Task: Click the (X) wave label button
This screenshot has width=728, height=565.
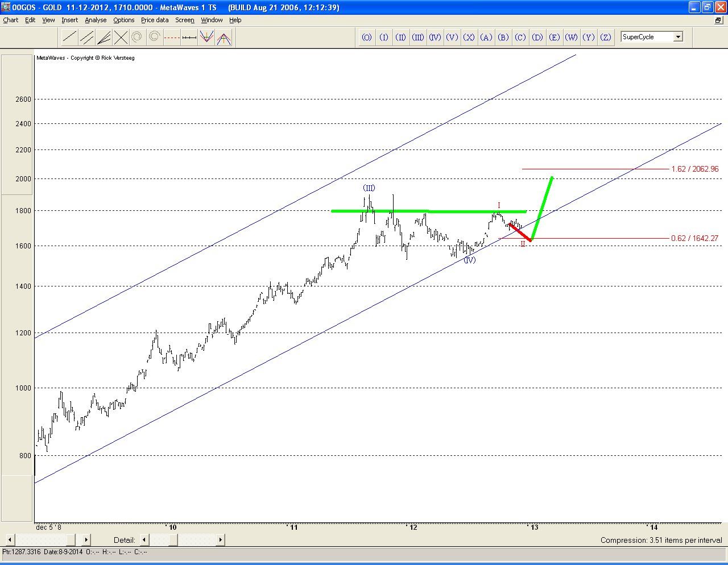Action: (469, 37)
